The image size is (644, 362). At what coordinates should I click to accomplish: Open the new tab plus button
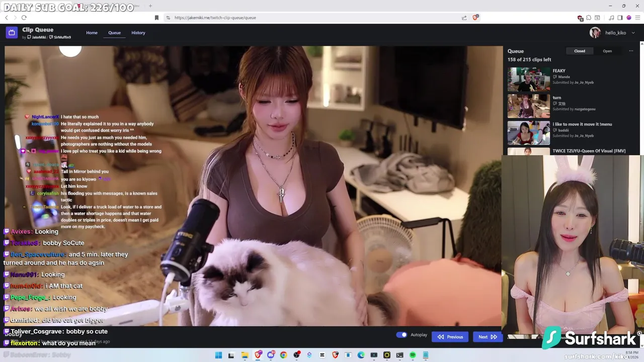pyautogui.click(x=150, y=6)
